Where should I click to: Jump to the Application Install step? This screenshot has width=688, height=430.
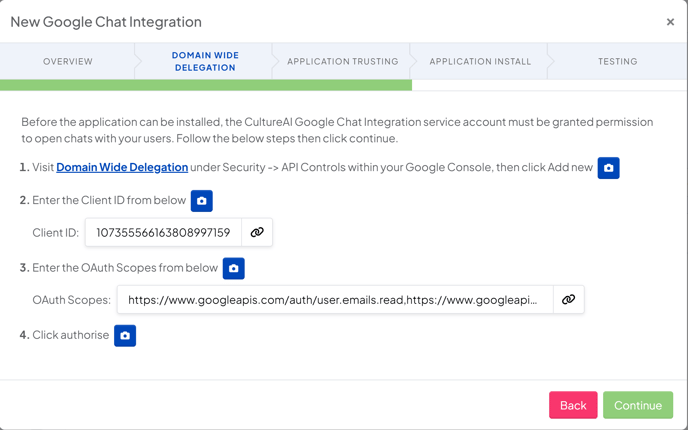pyautogui.click(x=480, y=61)
